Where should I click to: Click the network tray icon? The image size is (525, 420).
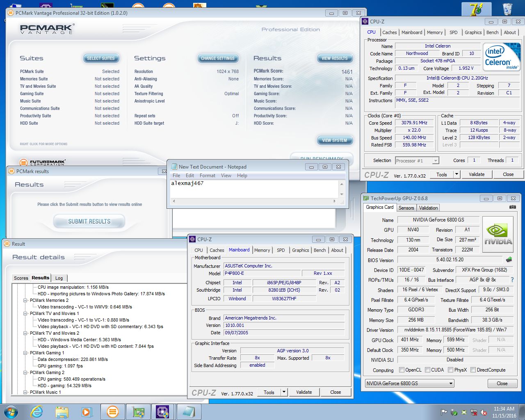click(474, 412)
